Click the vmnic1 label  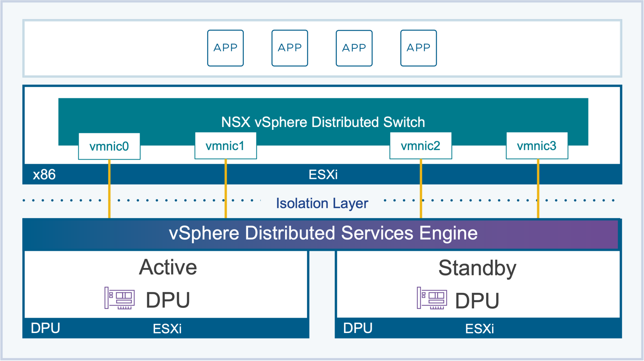(x=225, y=146)
